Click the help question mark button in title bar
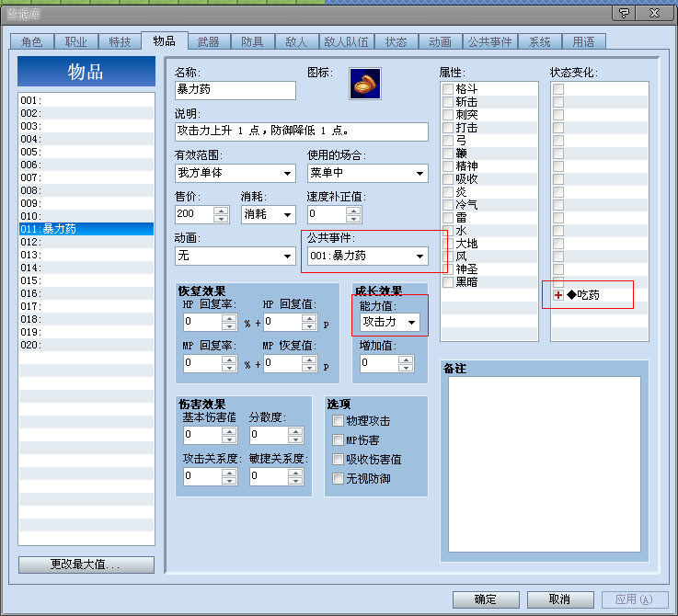Image resolution: width=678 pixels, height=616 pixels. (x=624, y=14)
